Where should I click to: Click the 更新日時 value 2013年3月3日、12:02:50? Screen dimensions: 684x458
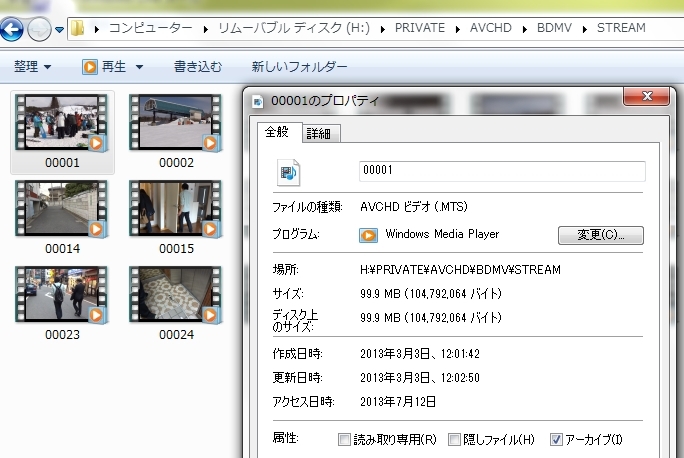coord(420,378)
